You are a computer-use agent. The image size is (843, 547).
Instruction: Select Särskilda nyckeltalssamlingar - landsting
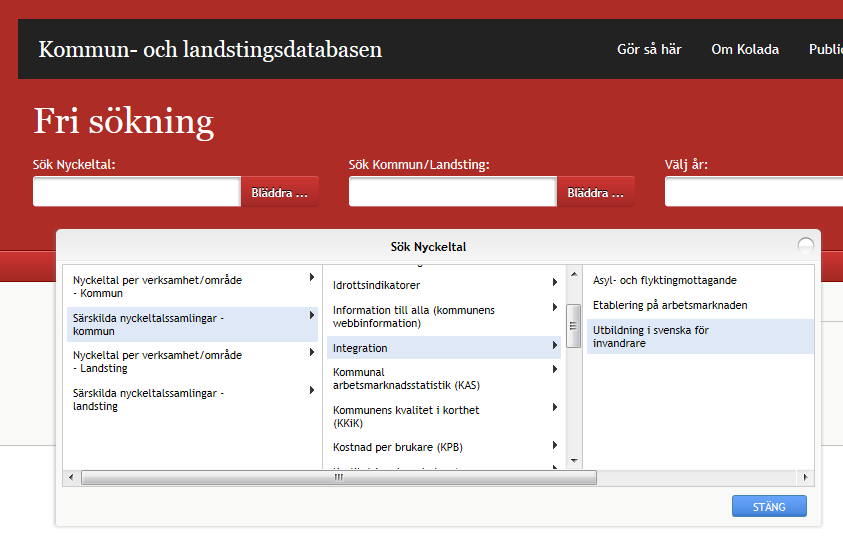192,400
